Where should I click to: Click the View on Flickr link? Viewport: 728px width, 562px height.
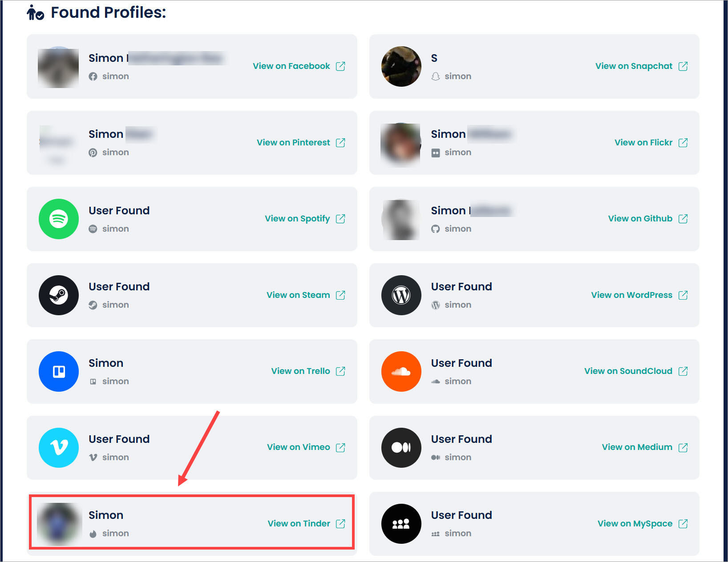tap(643, 143)
